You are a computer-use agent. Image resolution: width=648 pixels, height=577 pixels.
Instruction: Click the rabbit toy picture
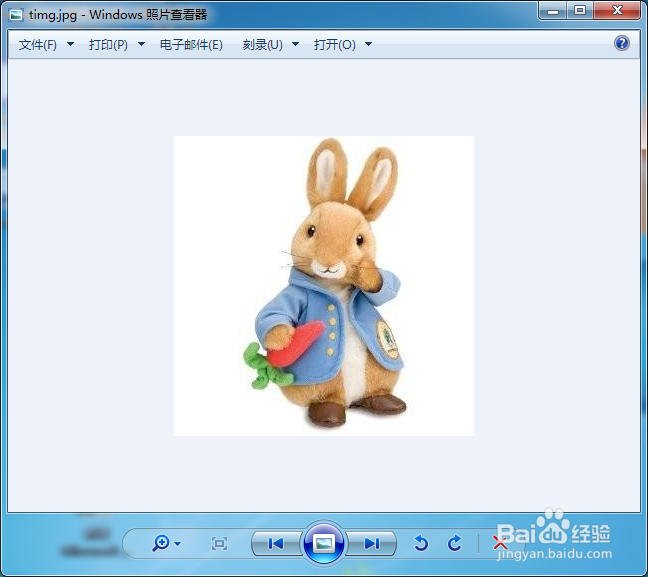[x=324, y=286]
